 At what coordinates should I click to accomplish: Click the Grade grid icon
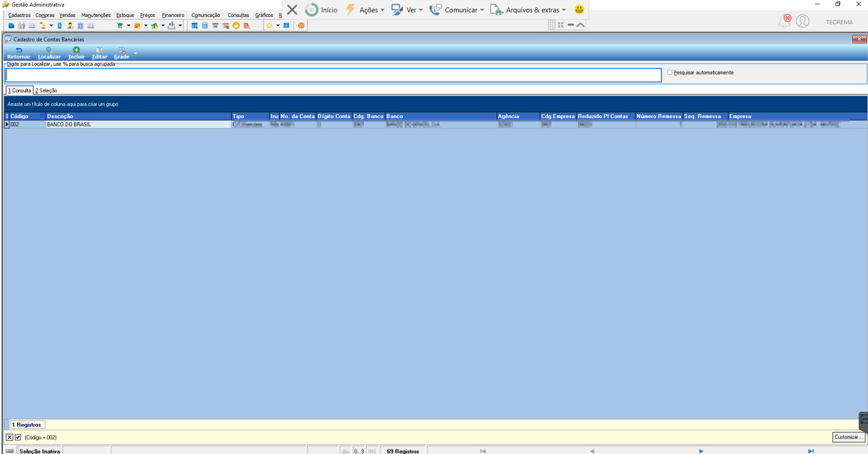(122, 50)
